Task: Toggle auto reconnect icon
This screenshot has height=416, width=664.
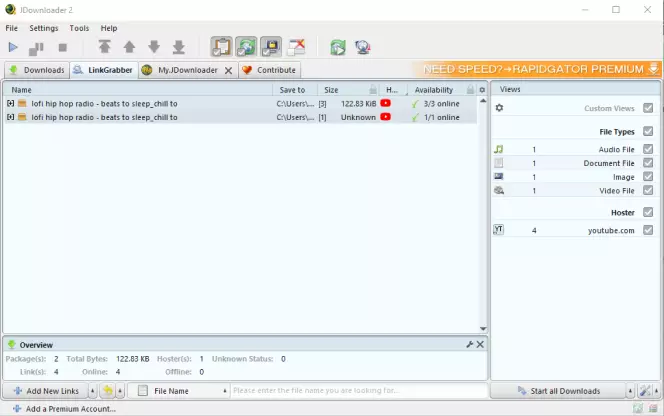Action: pyautogui.click(x=246, y=47)
